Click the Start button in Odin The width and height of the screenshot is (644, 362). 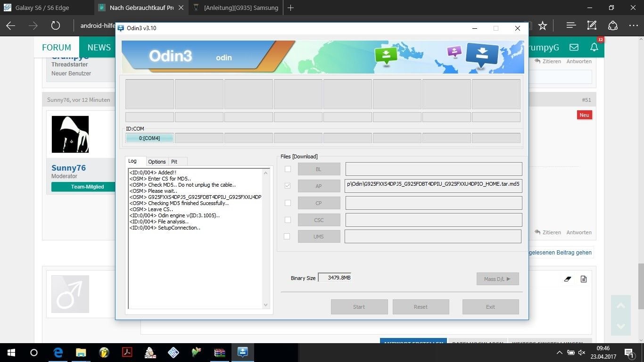click(x=359, y=307)
